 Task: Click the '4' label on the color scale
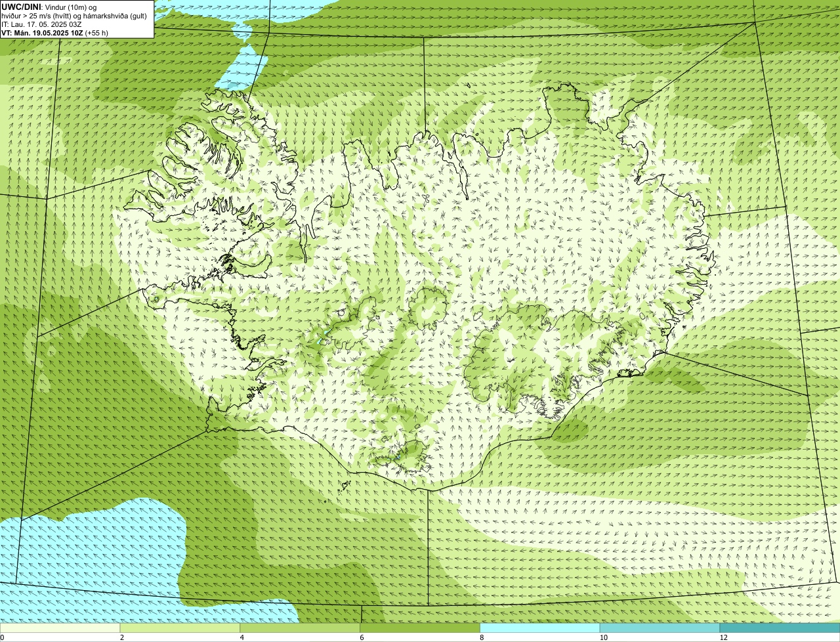[242, 637]
